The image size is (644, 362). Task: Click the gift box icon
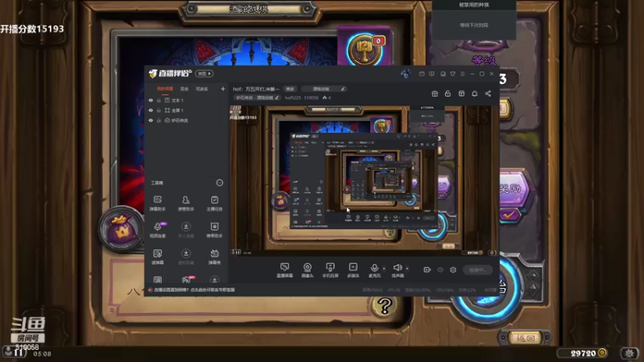[x=435, y=93]
